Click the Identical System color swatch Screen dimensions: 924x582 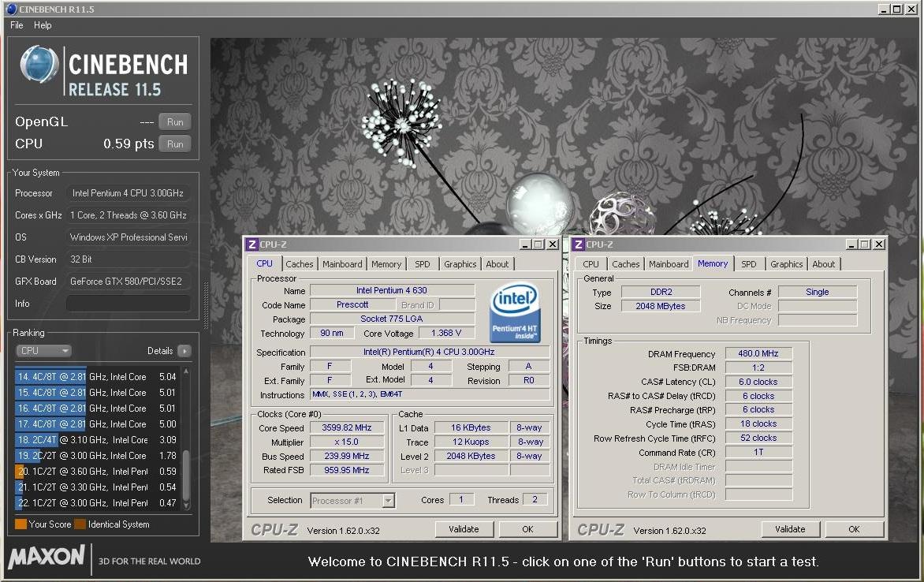pos(80,524)
